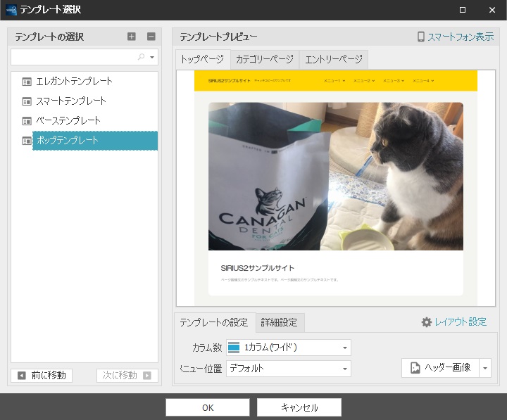Click the search magnifier icon in the template filter
This screenshot has width=507, height=420.
(x=141, y=57)
